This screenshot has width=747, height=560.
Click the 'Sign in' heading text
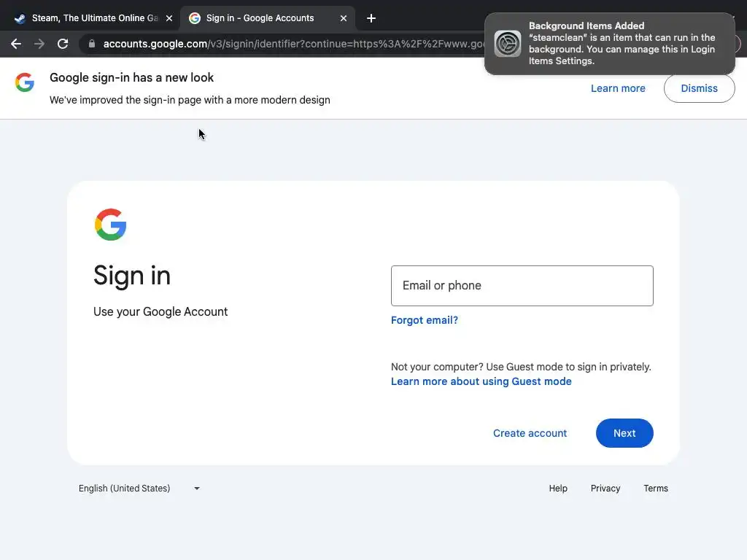point(132,275)
